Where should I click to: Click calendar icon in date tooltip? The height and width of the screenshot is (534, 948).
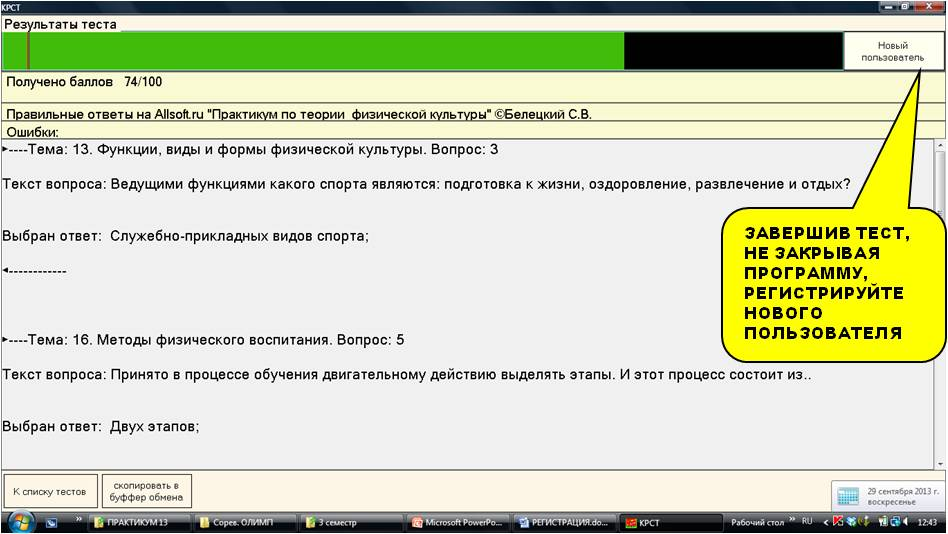848,496
